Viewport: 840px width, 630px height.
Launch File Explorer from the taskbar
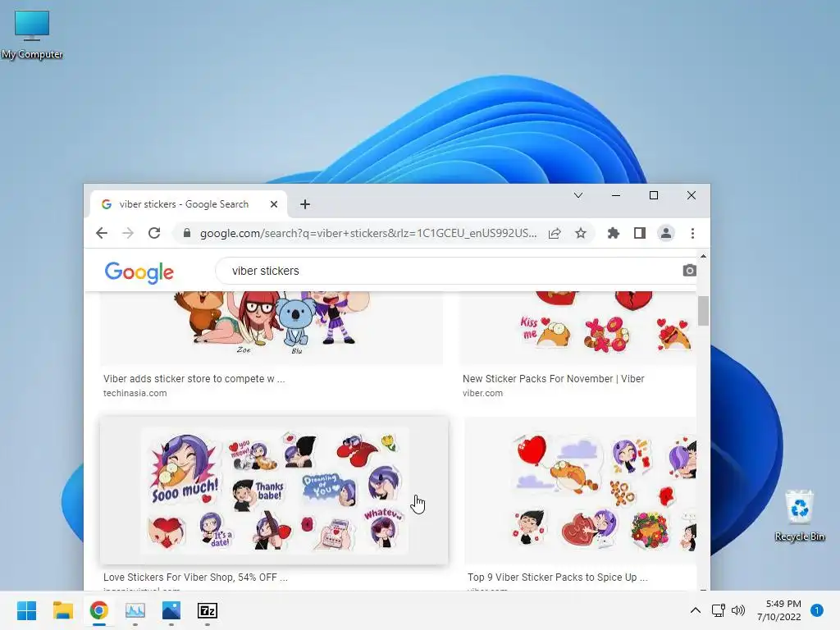click(62, 610)
